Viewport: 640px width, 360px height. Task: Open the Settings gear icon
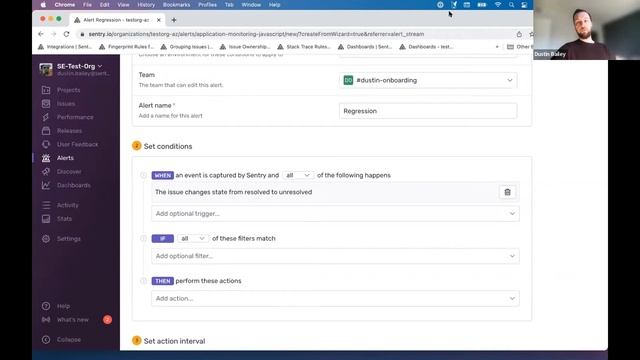tap(46, 239)
